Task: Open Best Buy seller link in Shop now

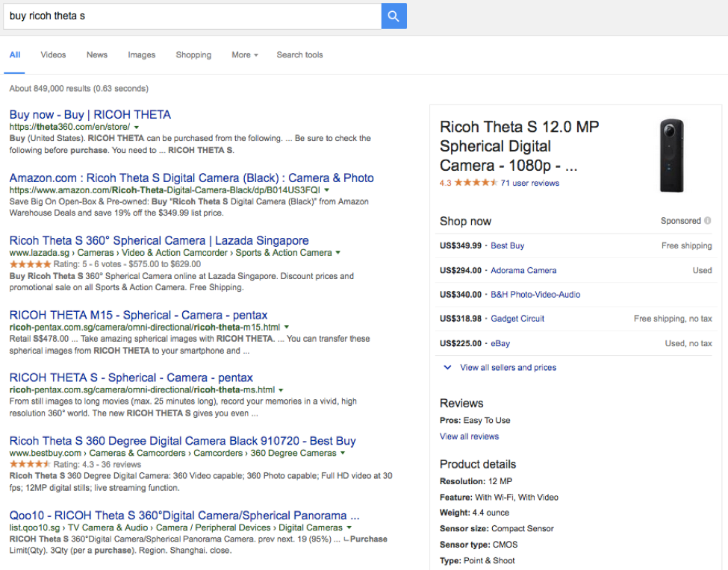Action: (x=507, y=245)
